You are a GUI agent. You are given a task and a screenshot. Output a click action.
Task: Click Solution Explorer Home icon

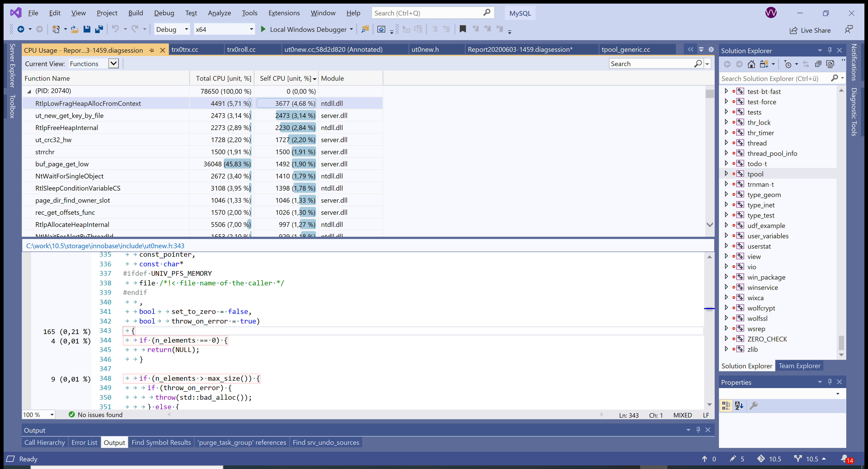coord(751,64)
